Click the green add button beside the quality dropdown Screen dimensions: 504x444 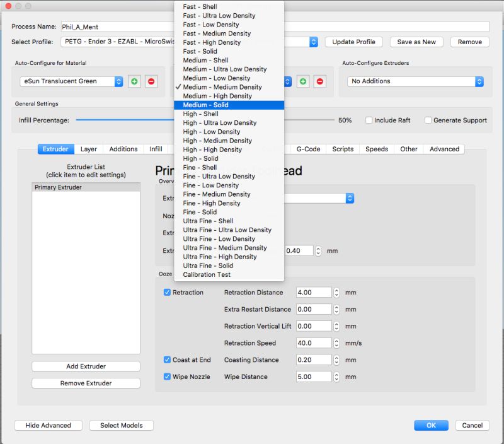[x=302, y=81]
